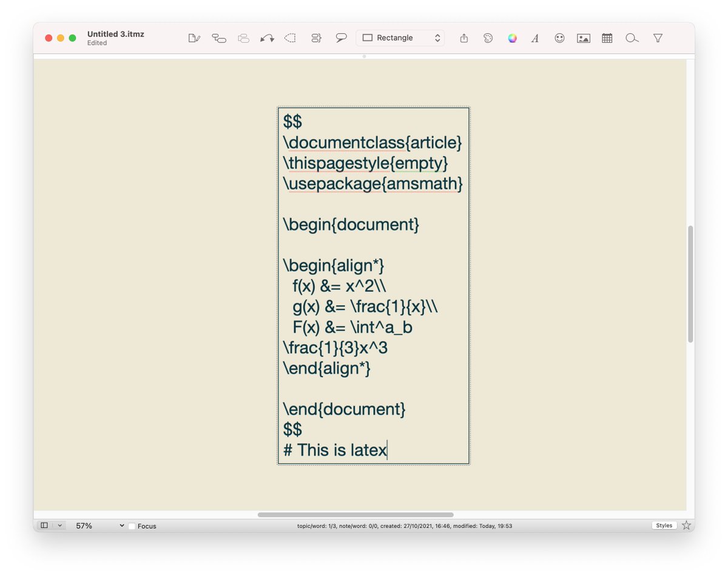Click the horizontal scrollbar thumb

click(356, 515)
